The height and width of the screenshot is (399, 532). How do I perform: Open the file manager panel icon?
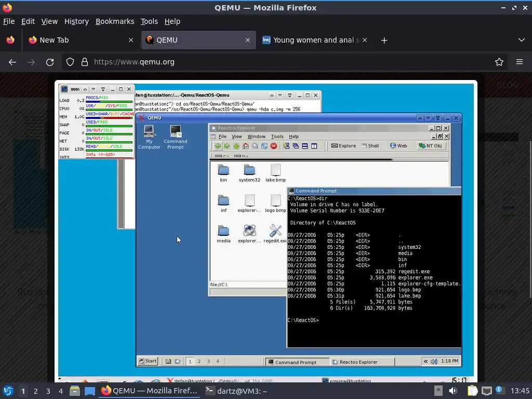pos(75,391)
